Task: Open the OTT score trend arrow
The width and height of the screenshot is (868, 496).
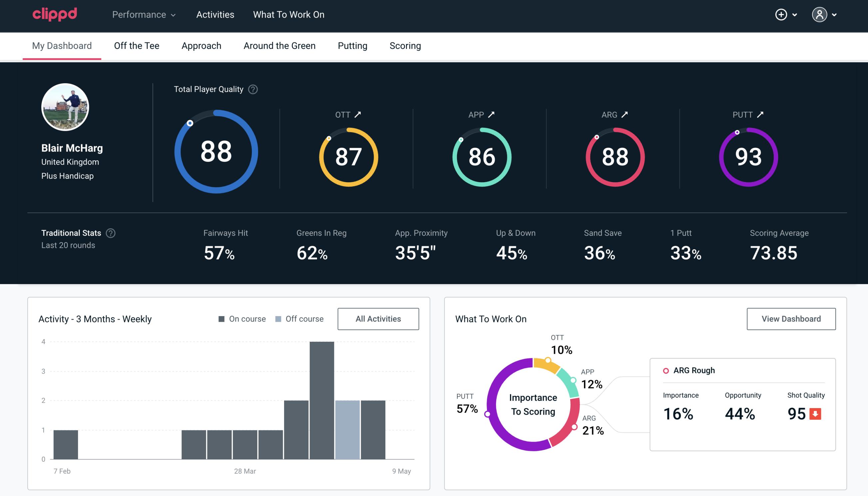Action: click(x=358, y=114)
